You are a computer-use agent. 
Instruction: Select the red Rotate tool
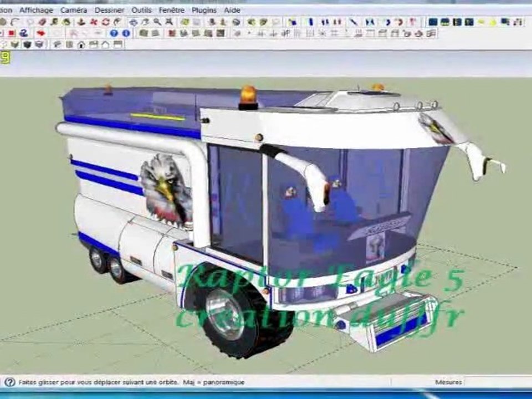pos(105,22)
